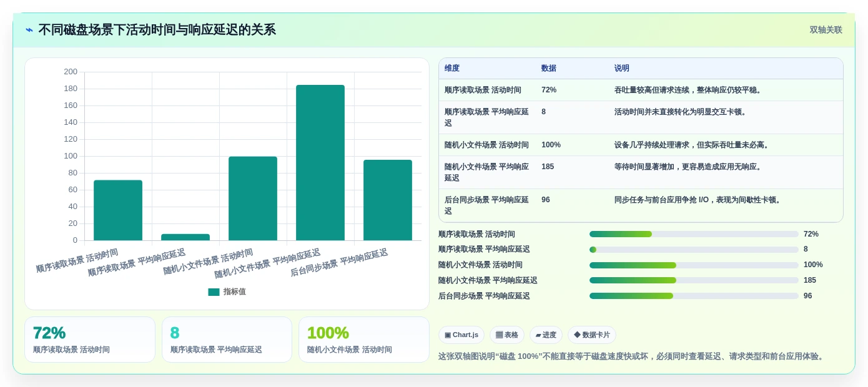Click progress bar valued 185
868x387 pixels.
click(694, 281)
